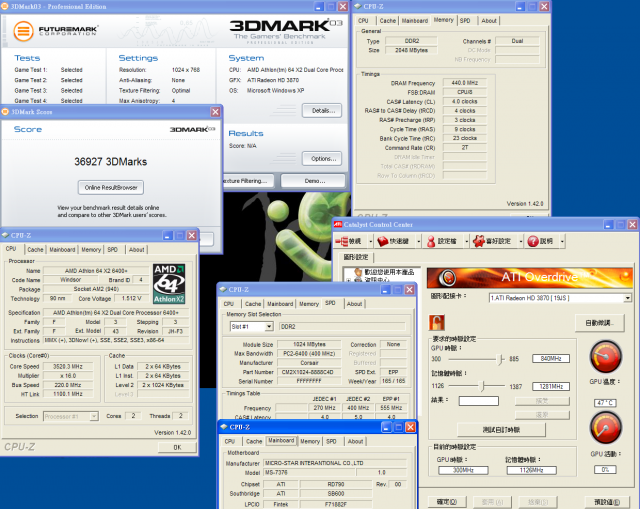This screenshot has width=640, height=509.
Task: Click the 440.0 MHz DRAM Frequency value
Action: (x=464, y=83)
